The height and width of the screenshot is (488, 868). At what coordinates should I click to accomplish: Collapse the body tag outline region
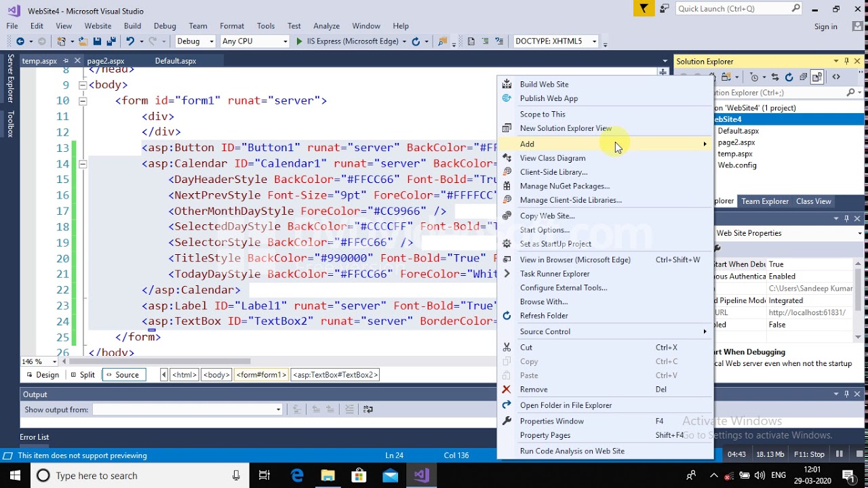pyautogui.click(x=82, y=85)
